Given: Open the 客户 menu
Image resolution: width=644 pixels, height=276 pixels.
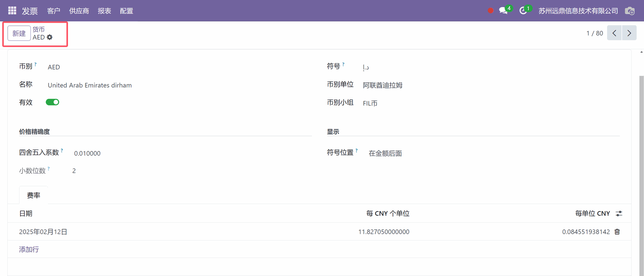Looking at the screenshot, I should [54, 11].
